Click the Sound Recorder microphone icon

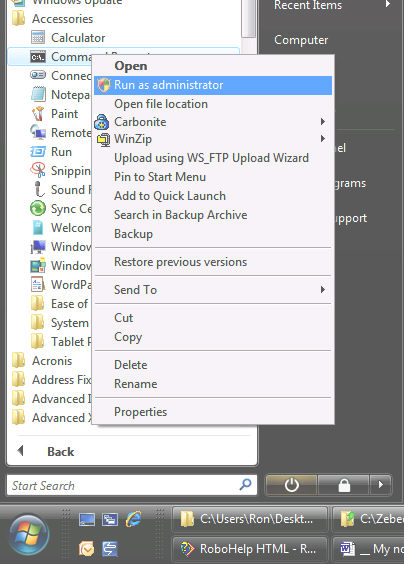pyautogui.click(x=38, y=189)
